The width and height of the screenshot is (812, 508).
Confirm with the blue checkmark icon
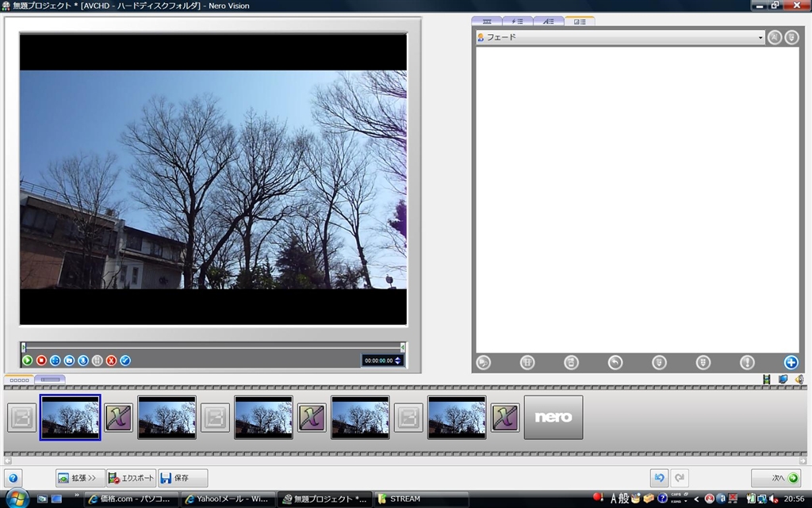(125, 361)
